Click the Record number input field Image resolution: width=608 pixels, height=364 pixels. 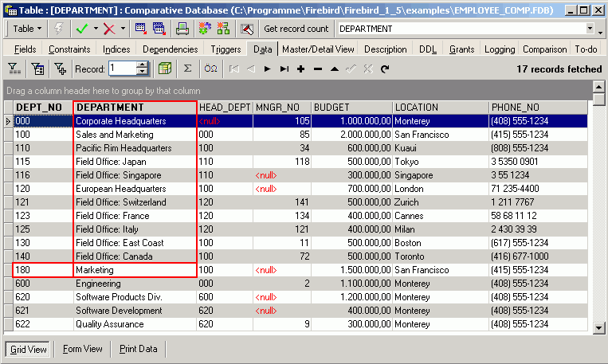tap(123, 68)
